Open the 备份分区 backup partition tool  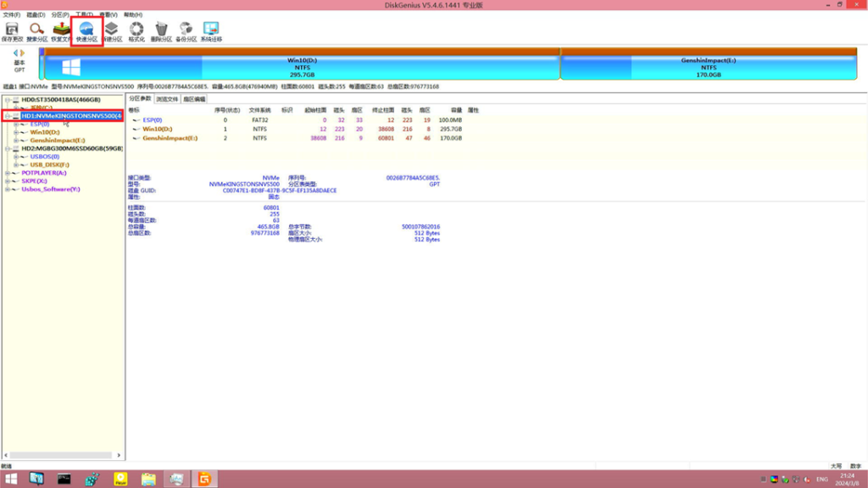(x=186, y=32)
